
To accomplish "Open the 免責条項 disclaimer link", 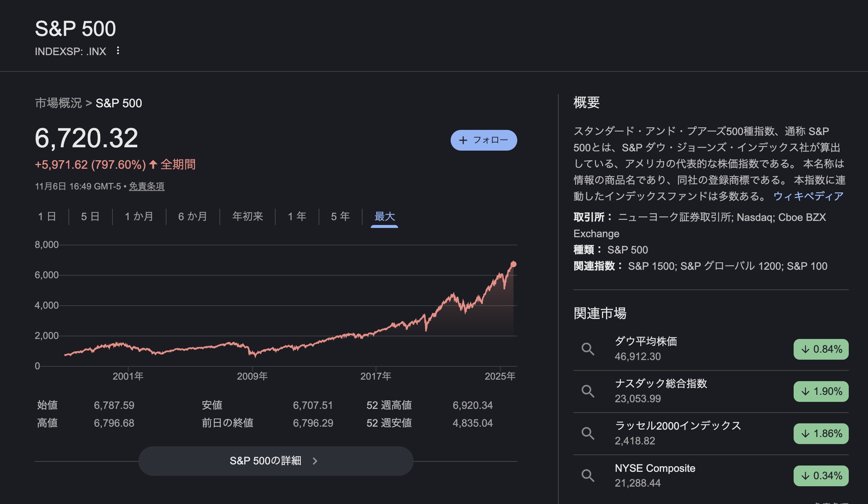I will [147, 187].
